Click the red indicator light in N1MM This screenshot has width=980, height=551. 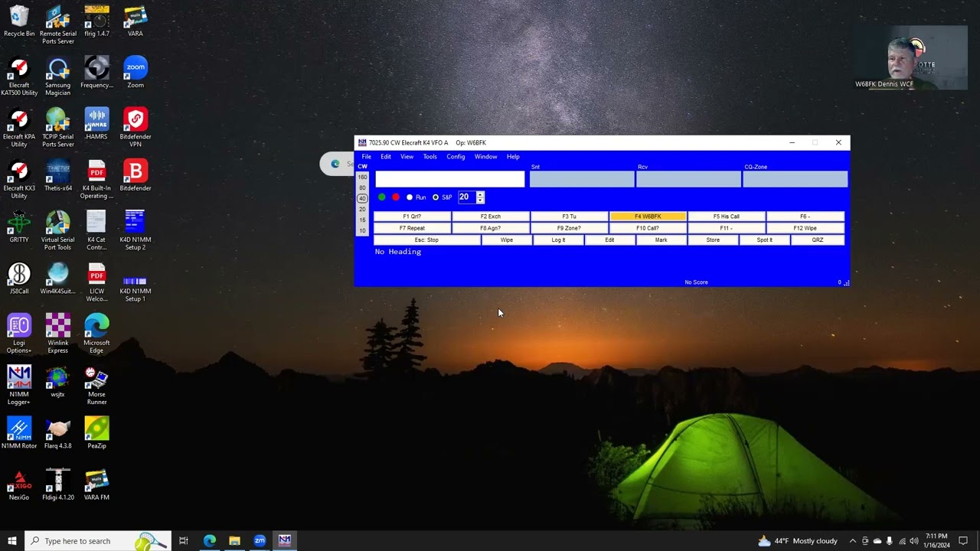(396, 197)
